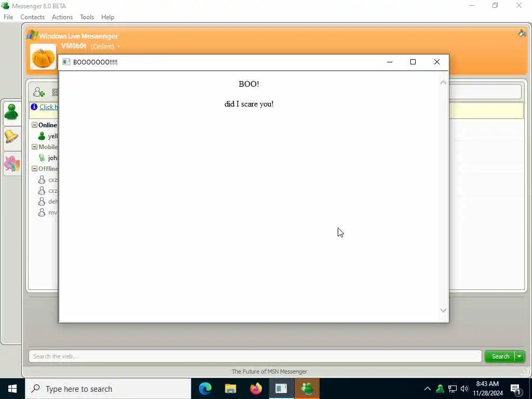Open the Help menu
This screenshot has height=399, width=532.
pyautogui.click(x=108, y=17)
